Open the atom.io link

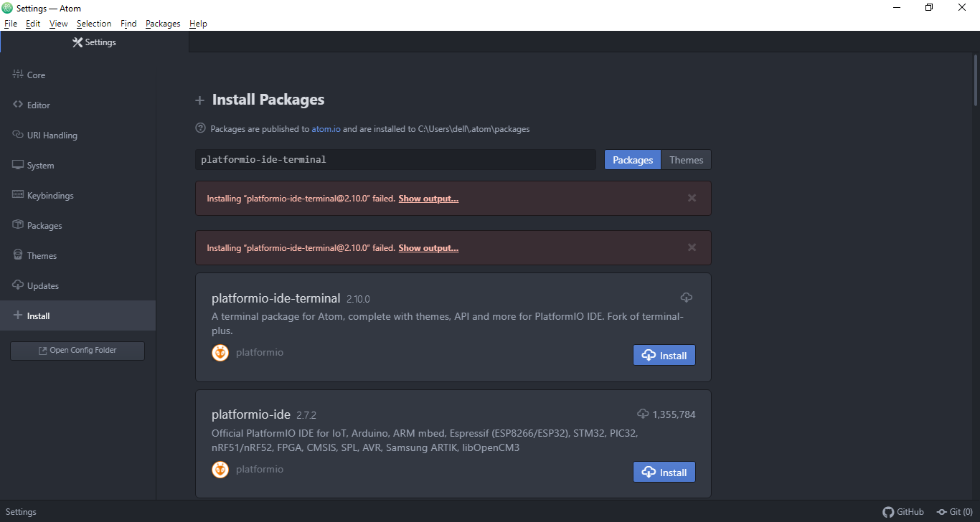(326, 128)
